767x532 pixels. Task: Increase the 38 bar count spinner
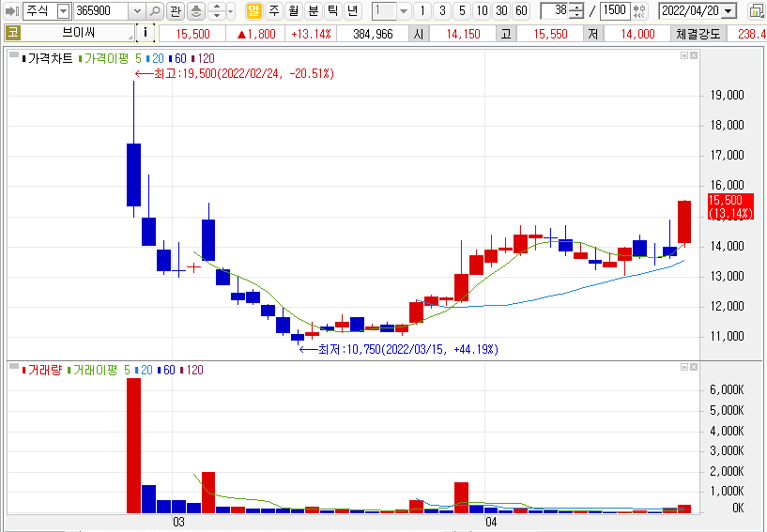tap(576, 8)
